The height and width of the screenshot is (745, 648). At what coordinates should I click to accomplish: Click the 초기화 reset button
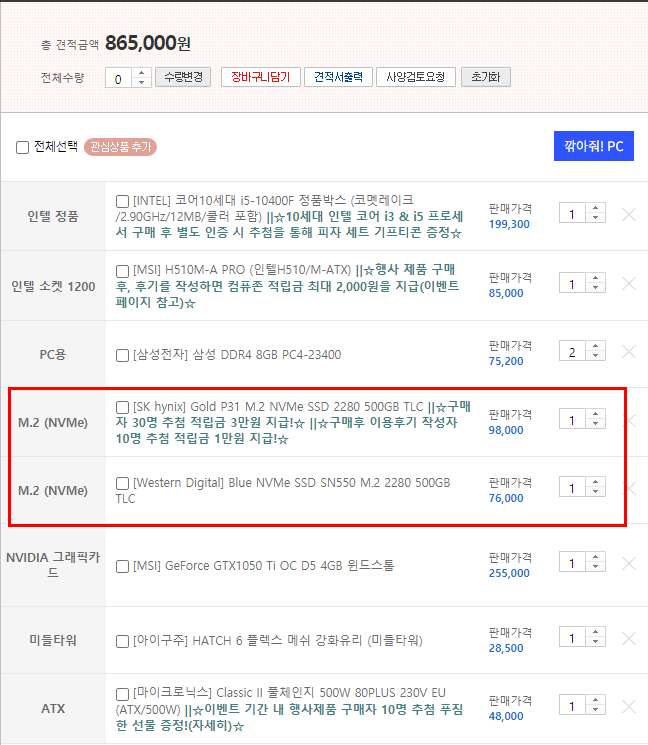tap(486, 77)
